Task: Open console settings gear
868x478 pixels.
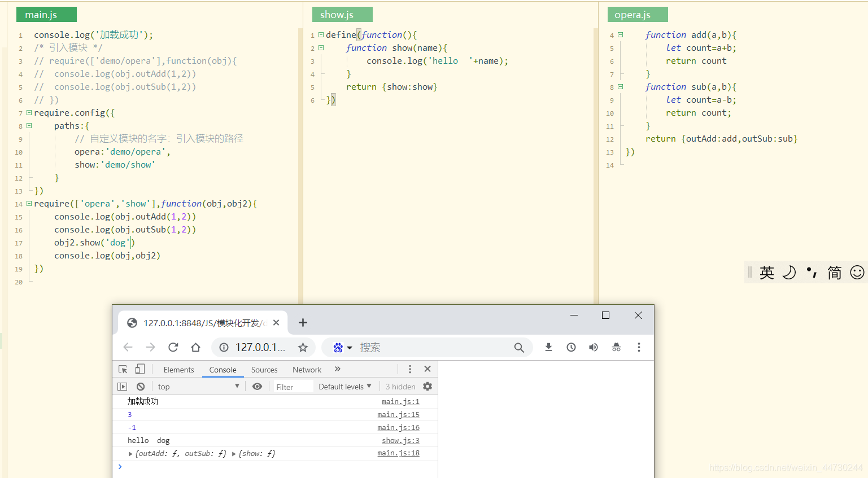Action: pyautogui.click(x=428, y=387)
